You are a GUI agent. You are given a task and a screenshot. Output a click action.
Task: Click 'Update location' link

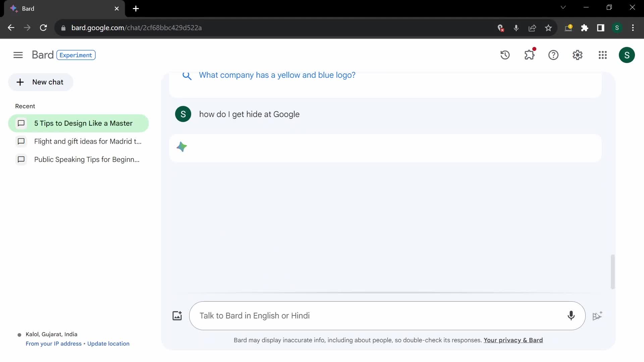(x=108, y=344)
